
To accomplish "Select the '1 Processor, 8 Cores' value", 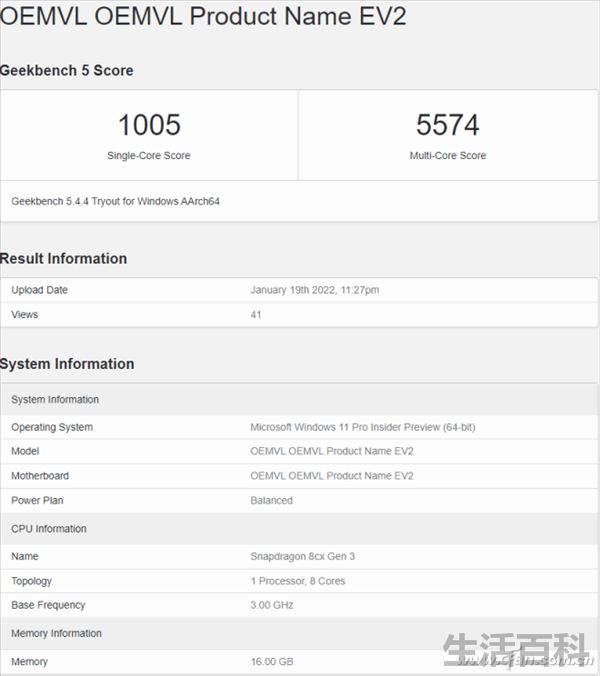I will (298, 581).
